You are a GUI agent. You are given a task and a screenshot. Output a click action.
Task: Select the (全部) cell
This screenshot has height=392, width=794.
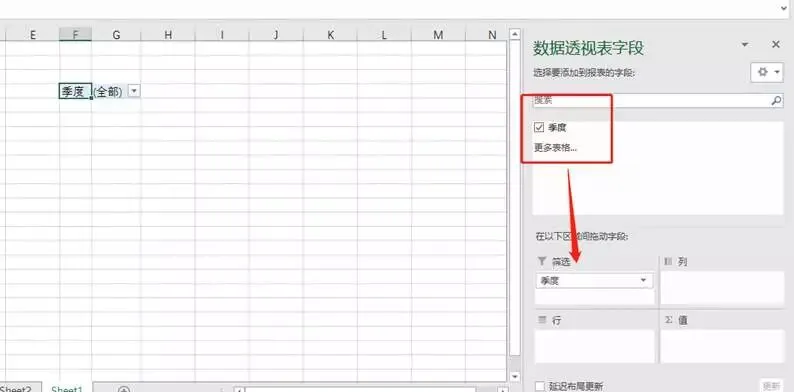(108, 92)
